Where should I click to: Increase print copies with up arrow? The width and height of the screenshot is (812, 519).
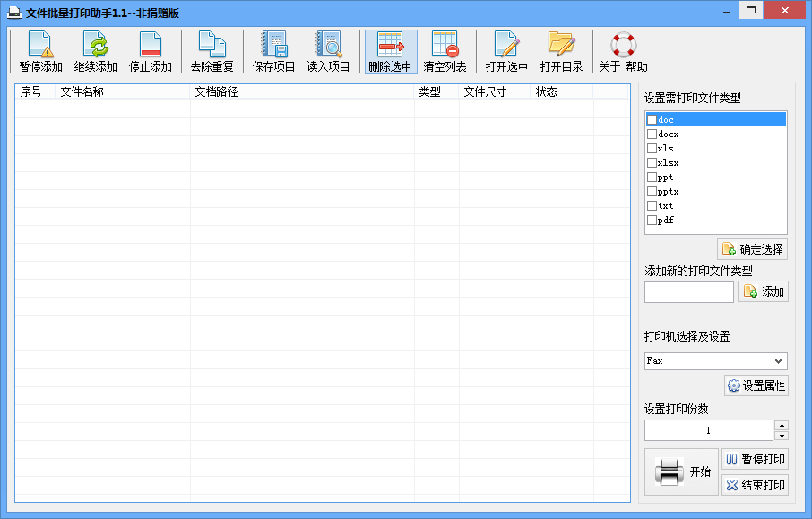pyautogui.click(x=782, y=425)
